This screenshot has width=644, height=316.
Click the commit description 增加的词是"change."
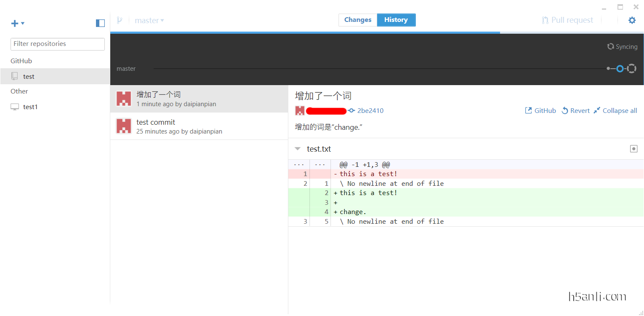[x=329, y=127]
